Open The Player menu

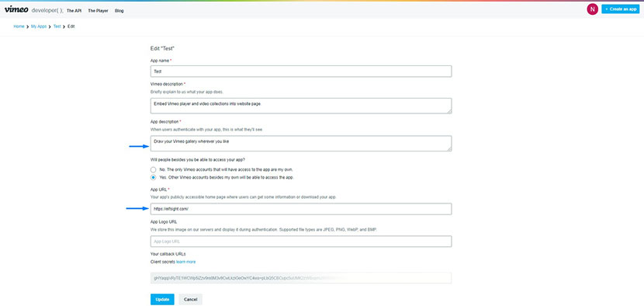[99, 11]
